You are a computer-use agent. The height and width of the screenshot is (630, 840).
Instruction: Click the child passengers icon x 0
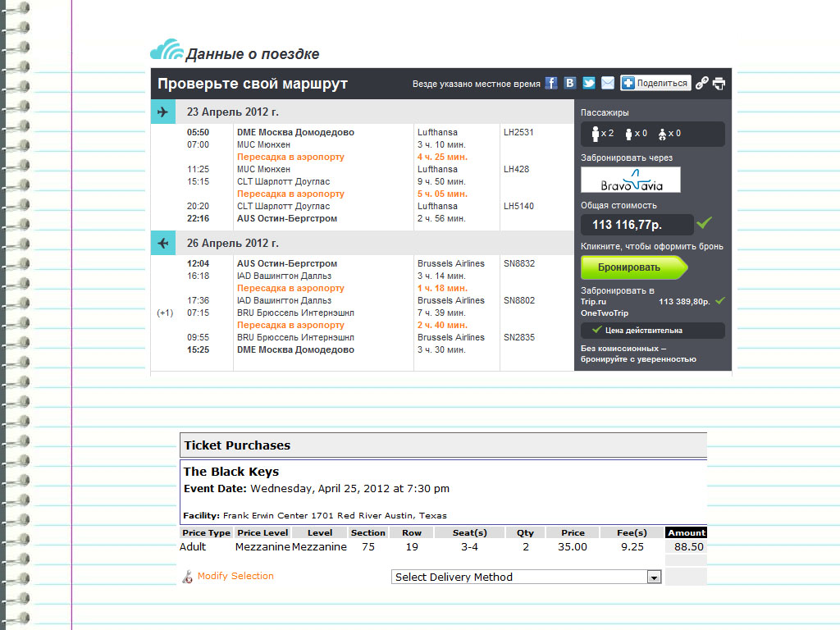tap(636, 134)
